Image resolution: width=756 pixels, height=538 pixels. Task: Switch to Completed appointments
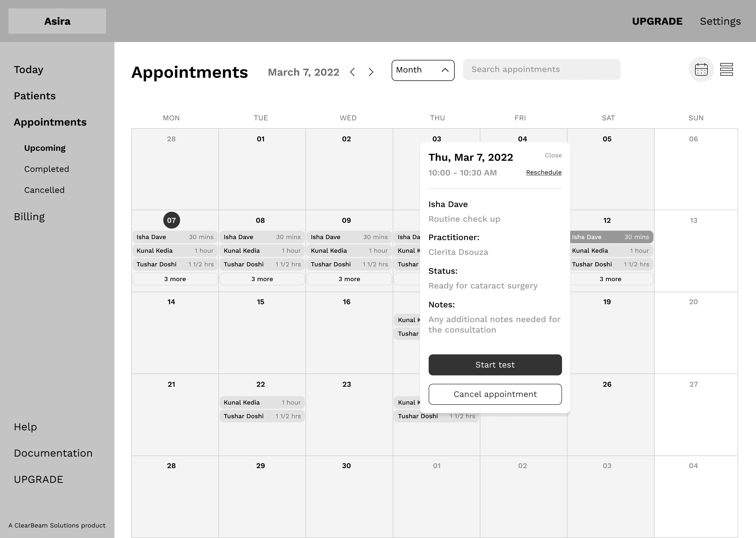tap(47, 169)
